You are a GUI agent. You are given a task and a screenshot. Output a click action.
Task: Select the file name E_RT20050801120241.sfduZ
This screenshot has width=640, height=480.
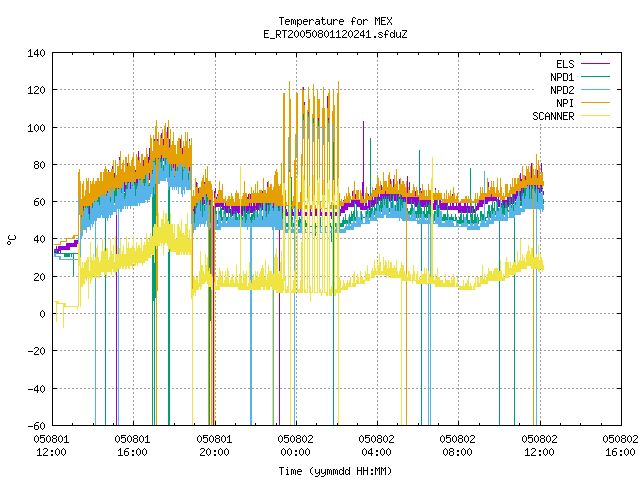[x=335, y=34]
